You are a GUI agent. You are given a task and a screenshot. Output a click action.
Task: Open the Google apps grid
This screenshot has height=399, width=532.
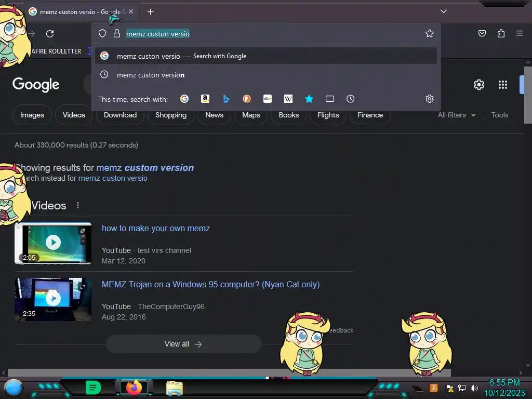(503, 85)
